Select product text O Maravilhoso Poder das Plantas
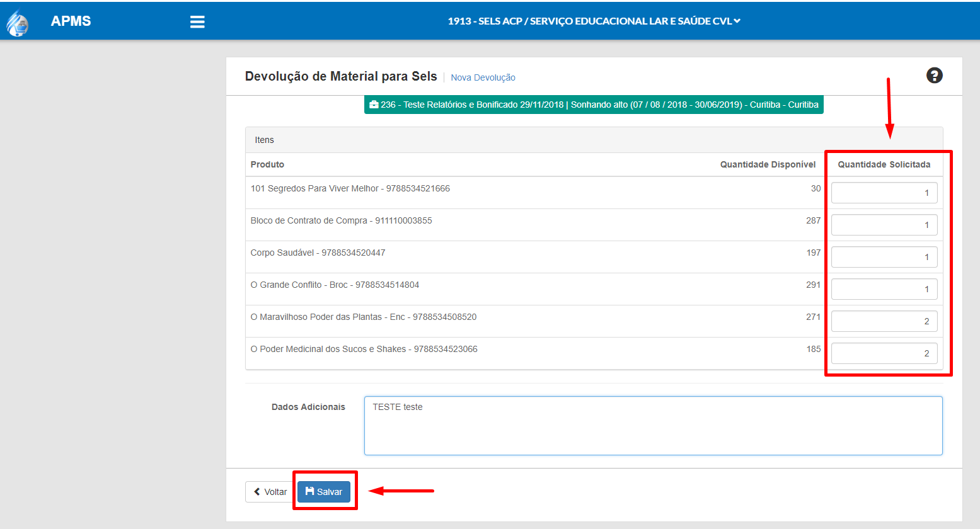Screen dimensions: 980x529 click(x=364, y=317)
